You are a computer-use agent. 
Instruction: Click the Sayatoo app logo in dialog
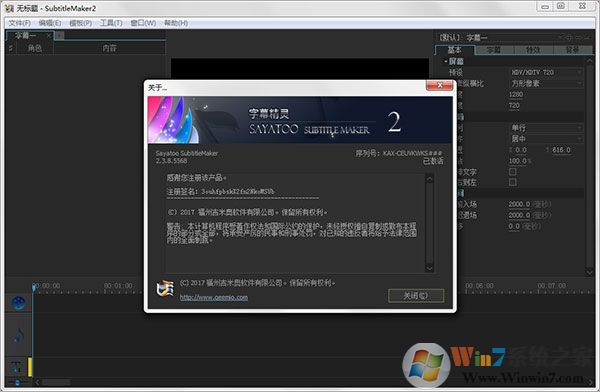(165, 289)
